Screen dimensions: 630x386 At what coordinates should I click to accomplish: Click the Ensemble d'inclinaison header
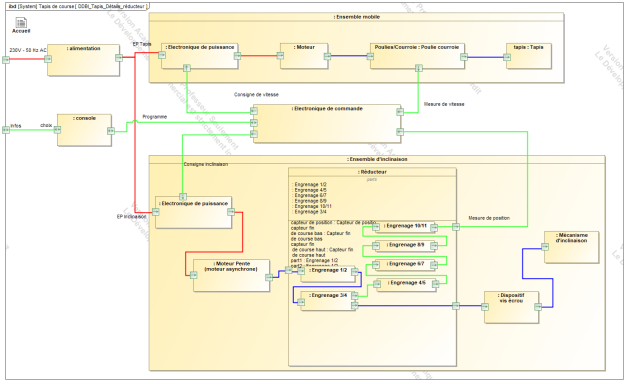pos(377,159)
